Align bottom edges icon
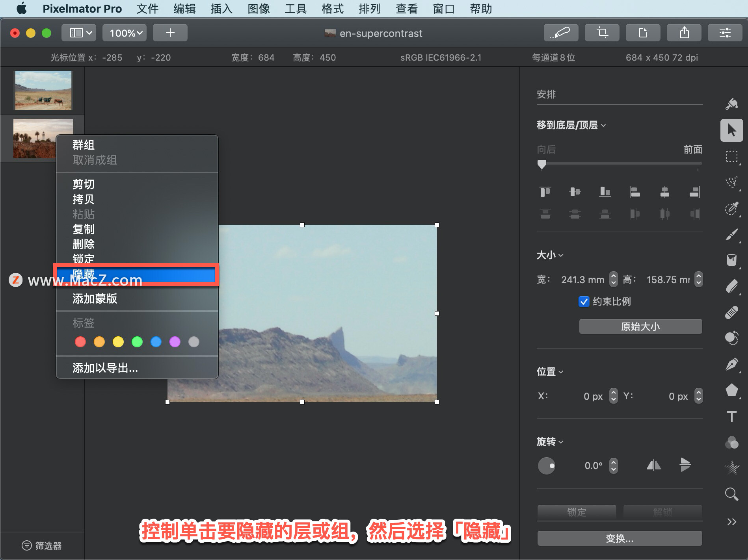The width and height of the screenshot is (748, 560). coord(605,192)
